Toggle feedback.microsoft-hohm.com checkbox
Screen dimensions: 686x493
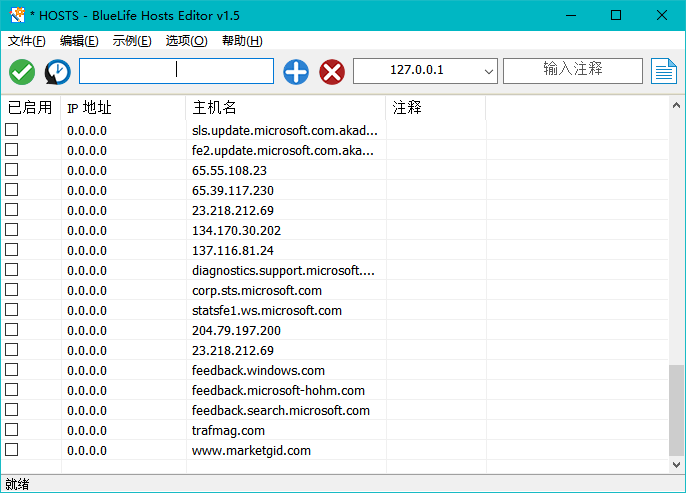tap(12, 390)
